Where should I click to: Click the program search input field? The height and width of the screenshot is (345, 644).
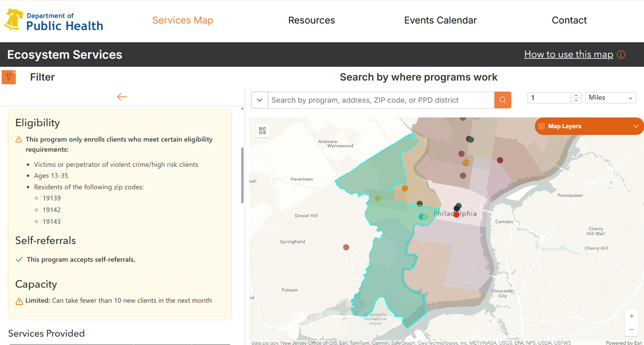381,100
